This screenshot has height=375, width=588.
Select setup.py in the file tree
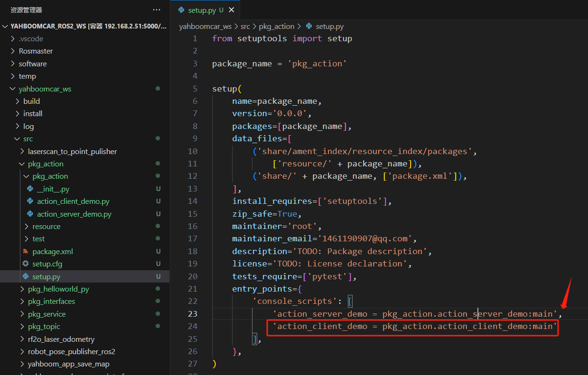click(x=84, y=276)
